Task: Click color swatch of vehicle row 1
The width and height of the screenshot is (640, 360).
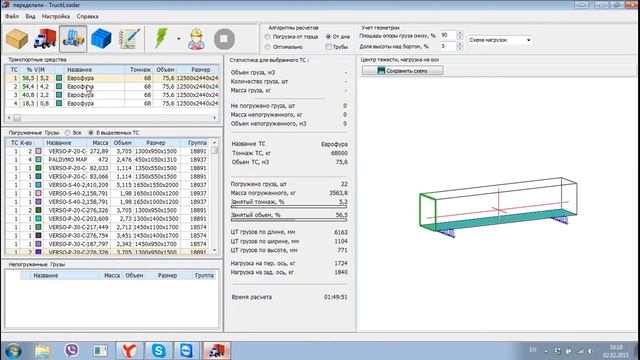Action: (59, 78)
